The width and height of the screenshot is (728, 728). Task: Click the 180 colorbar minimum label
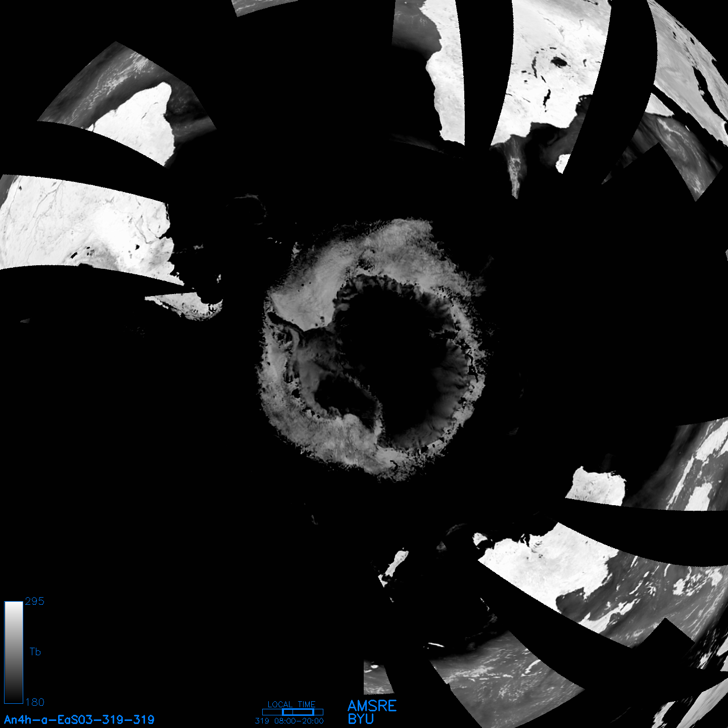[x=34, y=702]
